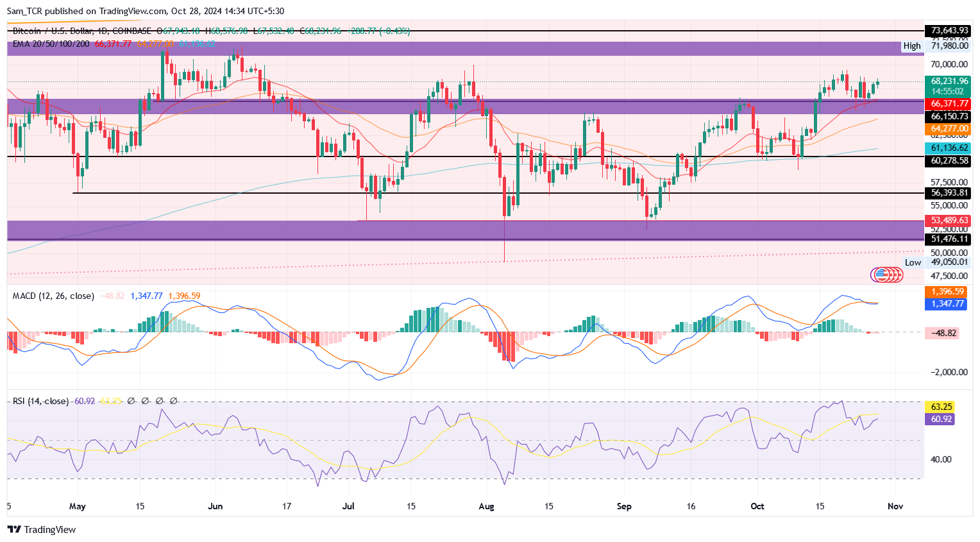Image resolution: width=980 pixels, height=542 pixels.
Task: Click the 49,050.01 low price value
Action: point(949,262)
